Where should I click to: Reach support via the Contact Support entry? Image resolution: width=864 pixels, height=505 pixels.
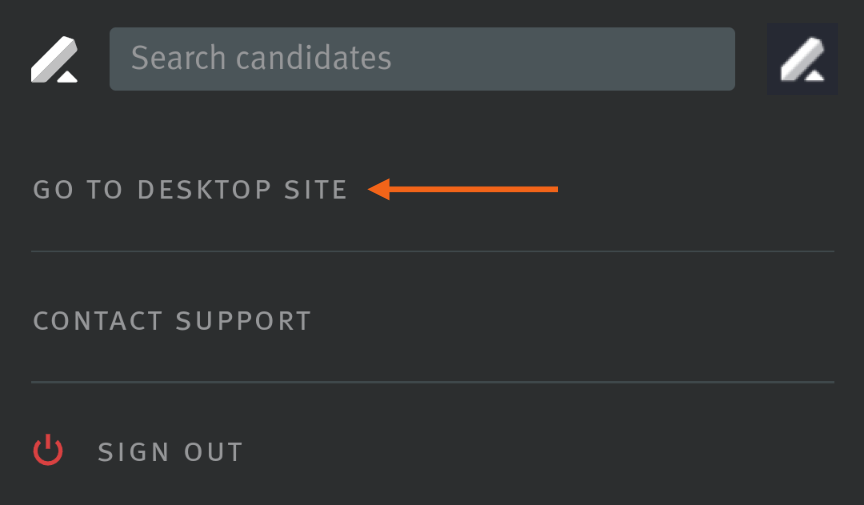click(x=172, y=321)
